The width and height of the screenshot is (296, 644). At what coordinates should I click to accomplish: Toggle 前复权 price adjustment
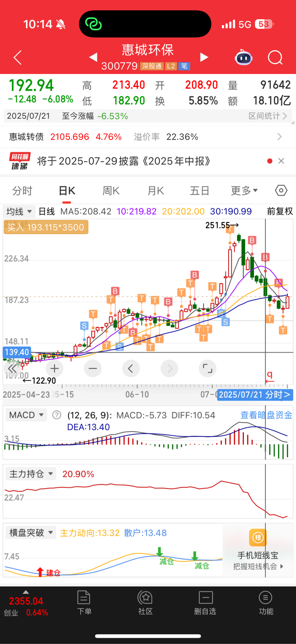[x=280, y=211]
